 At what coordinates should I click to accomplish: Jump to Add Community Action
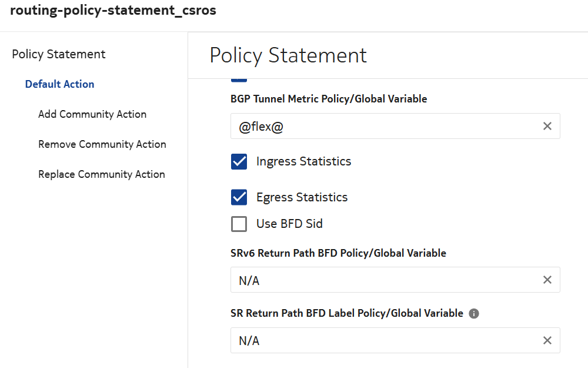point(92,114)
